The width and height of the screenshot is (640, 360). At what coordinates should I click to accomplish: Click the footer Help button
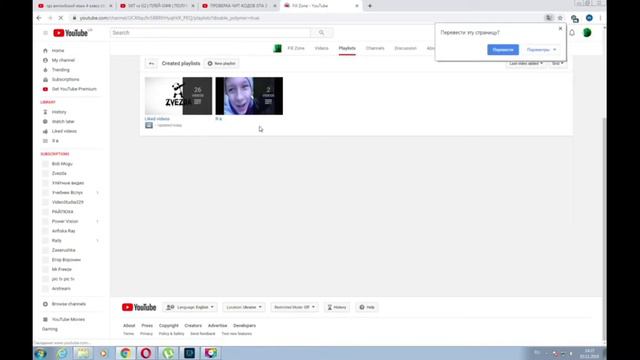point(367,307)
